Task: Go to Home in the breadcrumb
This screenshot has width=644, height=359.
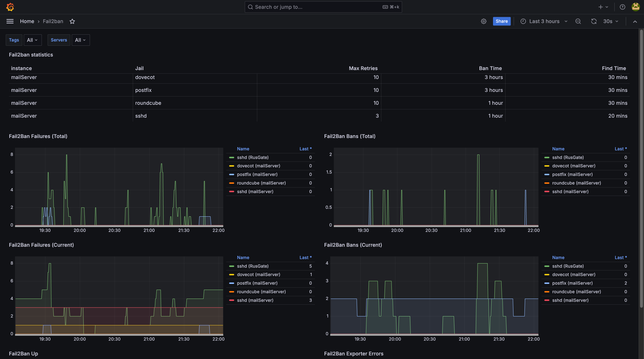Action: (27, 21)
